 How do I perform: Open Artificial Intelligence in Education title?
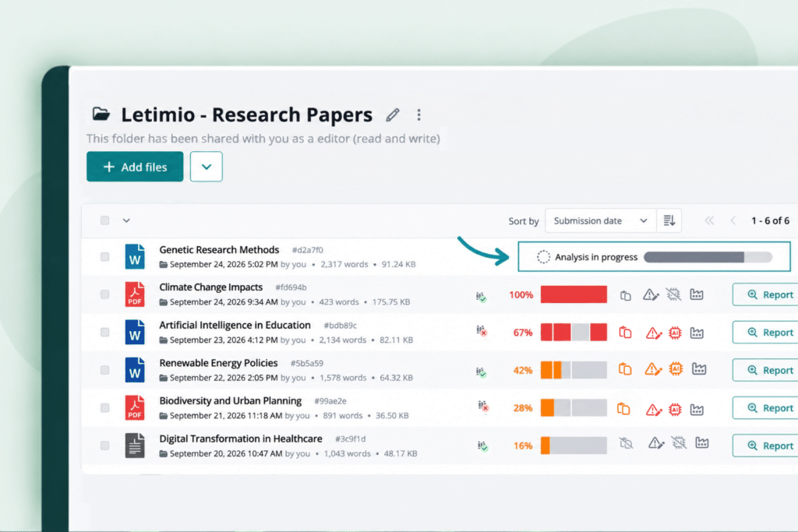pyautogui.click(x=235, y=325)
